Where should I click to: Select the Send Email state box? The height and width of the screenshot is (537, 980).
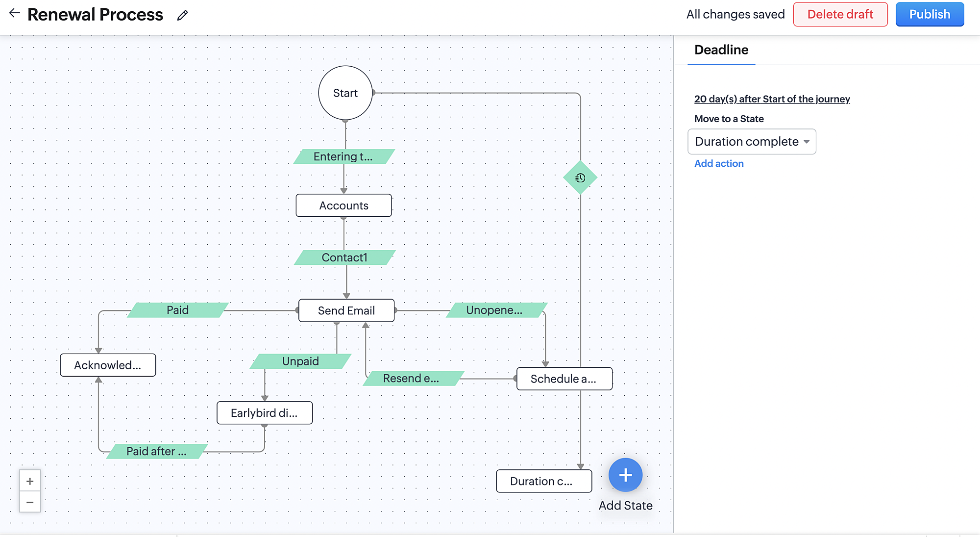point(346,310)
